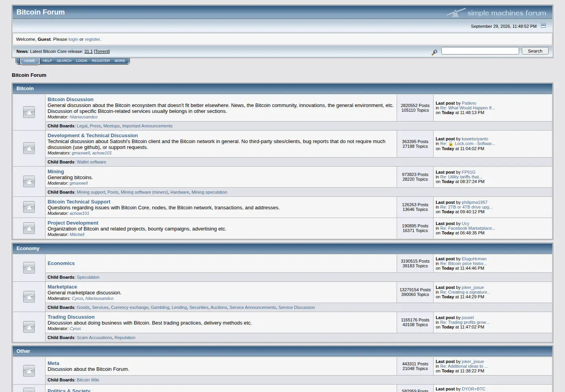Open last post 'Re: What Would Happen If...'
This screenshot has width=565, height=392.
[x=468, y=108]
